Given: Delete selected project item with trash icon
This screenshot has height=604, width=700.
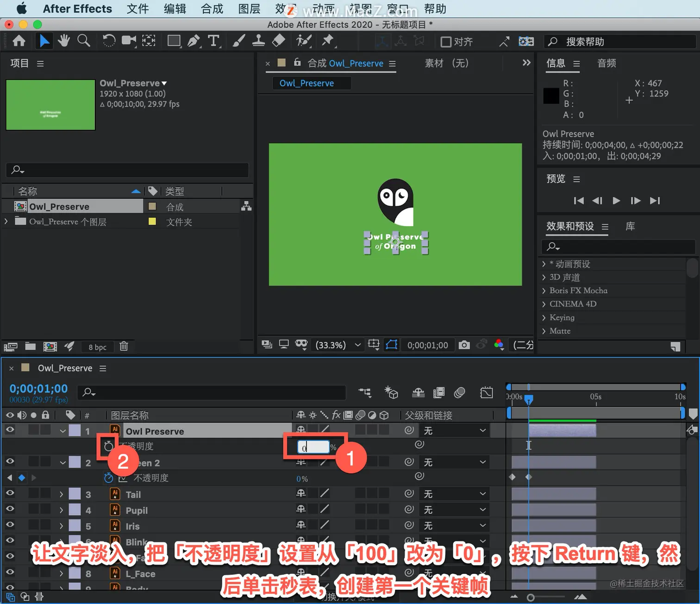Looking at the screenshot, I should point(124,346).
